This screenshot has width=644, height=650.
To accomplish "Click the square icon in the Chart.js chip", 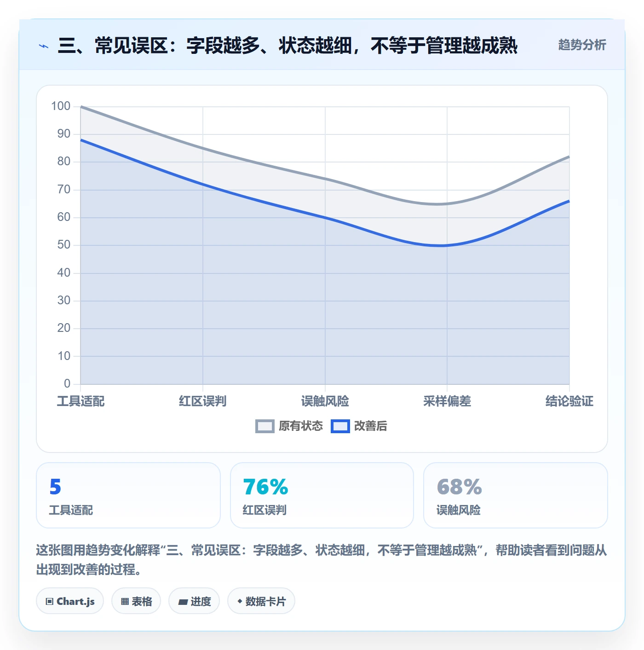I will [x=50, y=602].
